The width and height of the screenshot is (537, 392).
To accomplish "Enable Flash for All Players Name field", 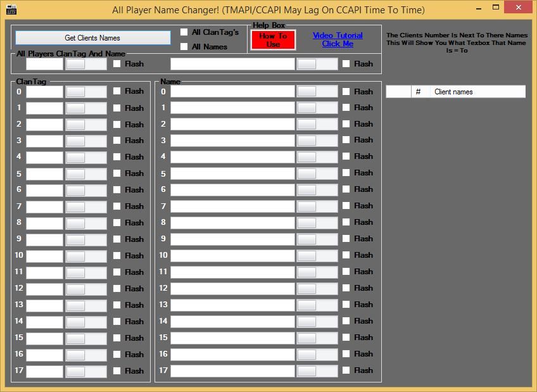I will pos(346,64).
